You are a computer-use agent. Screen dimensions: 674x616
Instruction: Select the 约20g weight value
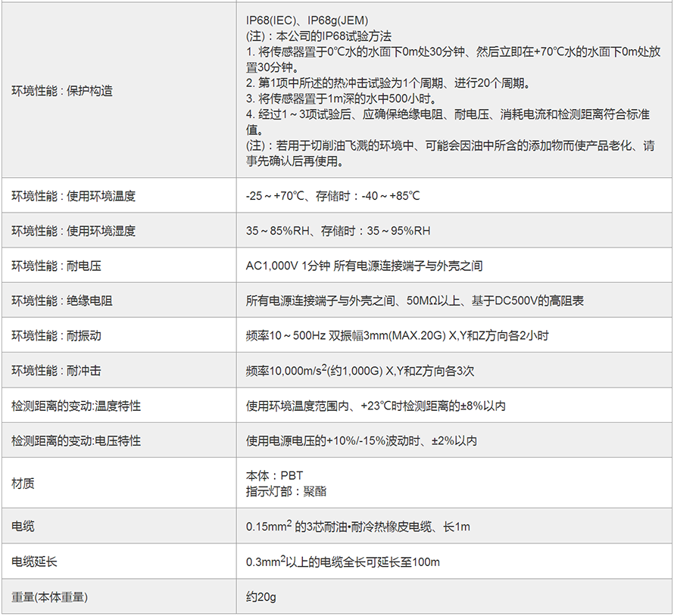point(261,597)
